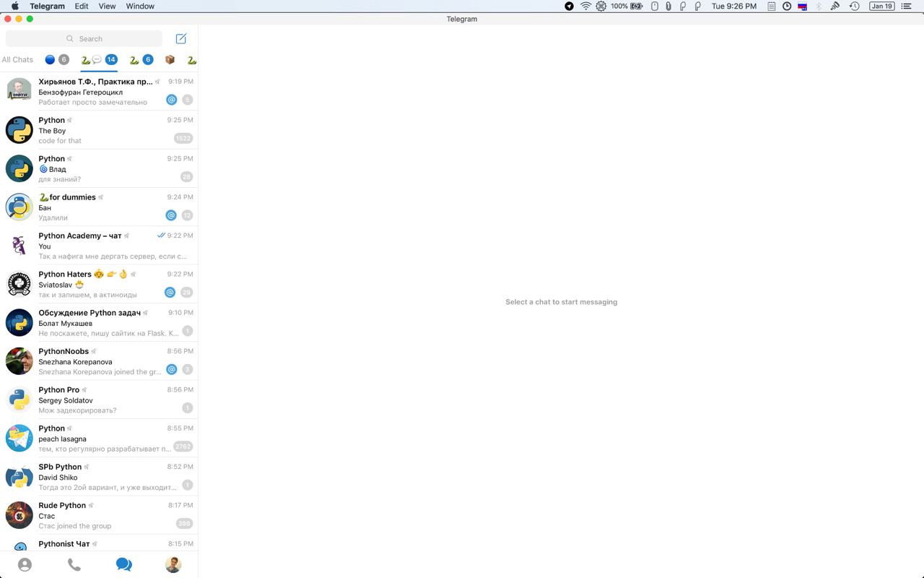Open the Python chat with The Boy message
Screen dimensions: 924x578
click(99, 130)
